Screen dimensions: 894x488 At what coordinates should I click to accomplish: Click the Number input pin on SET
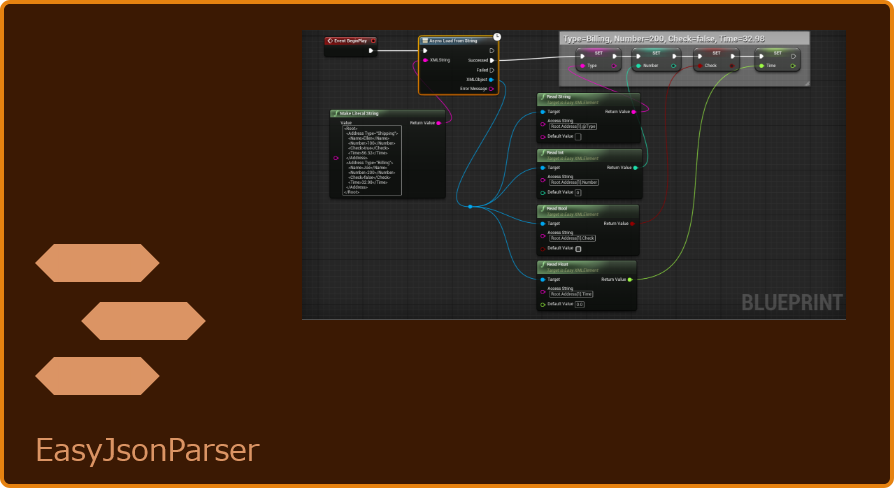(x=639, y=66)
